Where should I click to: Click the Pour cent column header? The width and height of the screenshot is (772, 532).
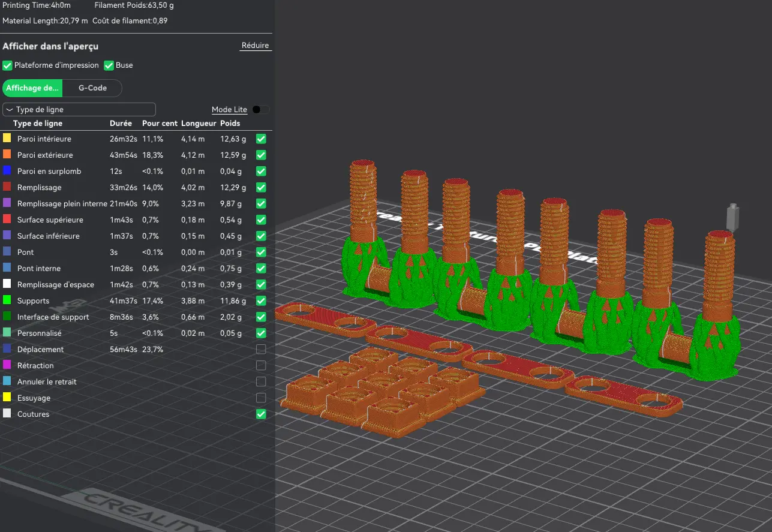[160, 124]
